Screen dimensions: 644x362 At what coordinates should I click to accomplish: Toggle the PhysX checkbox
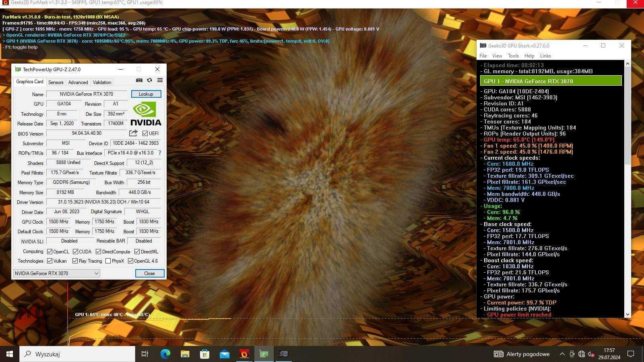point(108,261)
